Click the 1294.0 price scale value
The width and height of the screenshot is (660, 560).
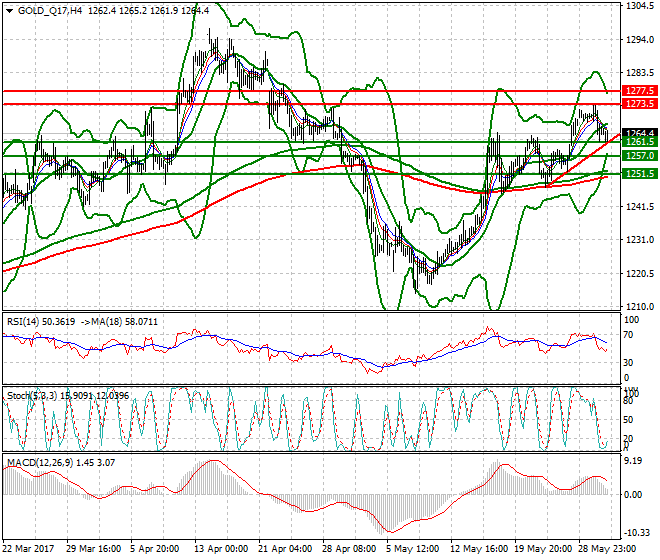(x=640, y=40)
